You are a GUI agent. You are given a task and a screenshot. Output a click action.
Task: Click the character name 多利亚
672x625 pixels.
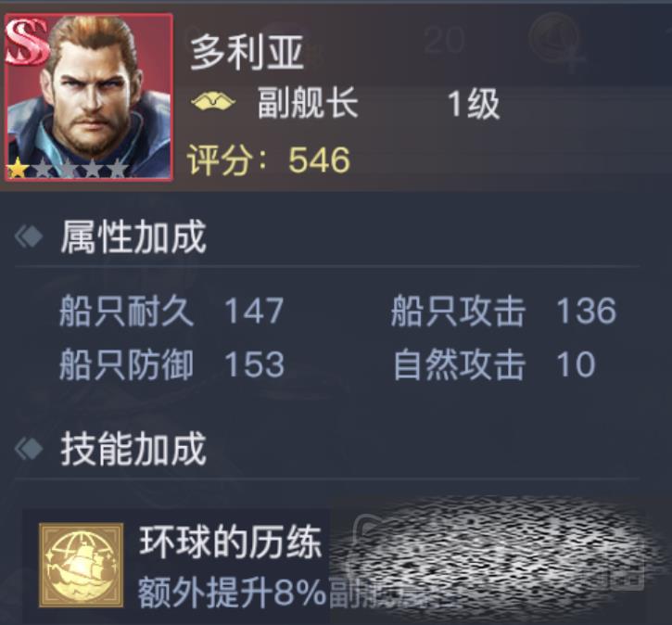coord(247,52)
